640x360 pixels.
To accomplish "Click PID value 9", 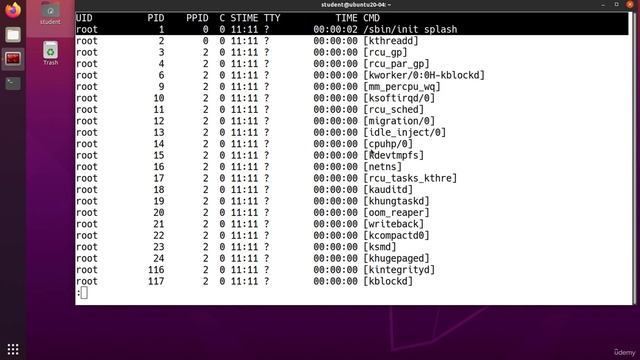I will (x=162, y=87).
